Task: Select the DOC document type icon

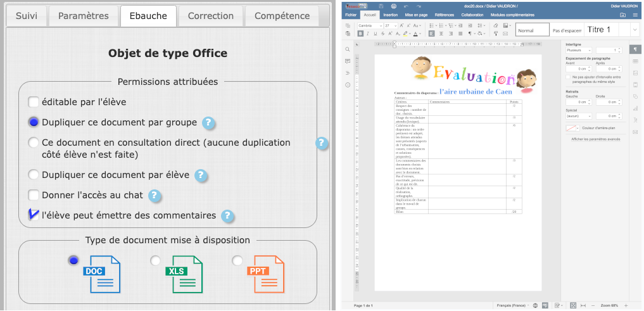Action: 101,274
